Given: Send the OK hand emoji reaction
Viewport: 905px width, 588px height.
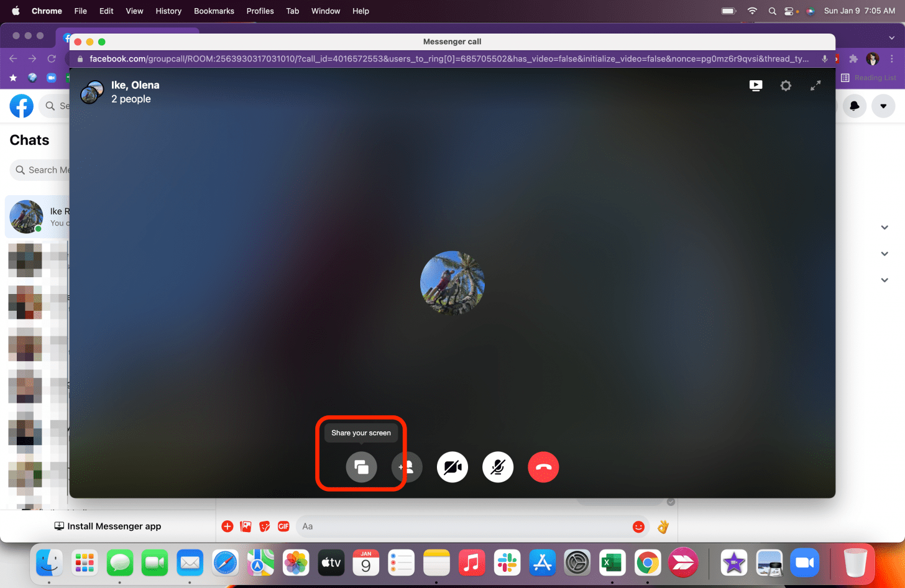Looking at the screenshot, I should pos(663,526).
